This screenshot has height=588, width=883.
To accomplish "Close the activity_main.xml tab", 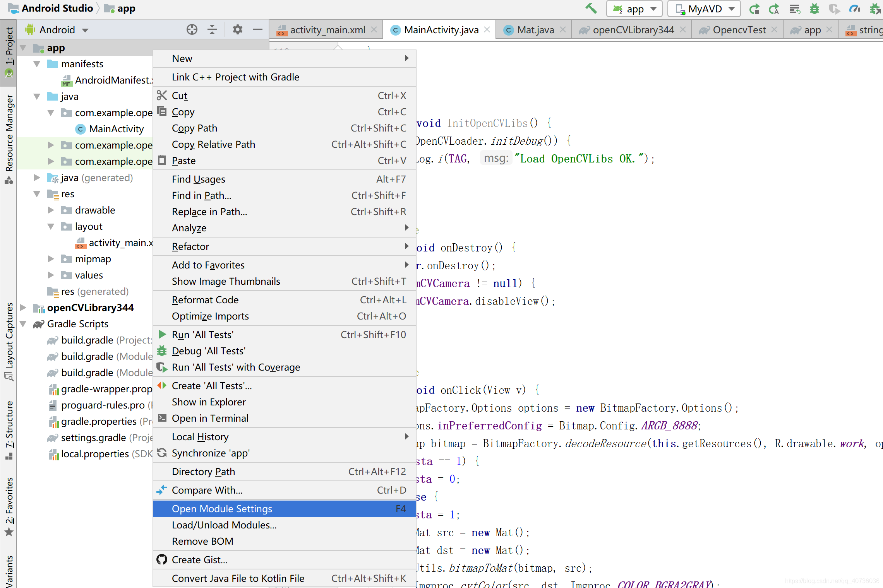I will (x=374, y=29).
